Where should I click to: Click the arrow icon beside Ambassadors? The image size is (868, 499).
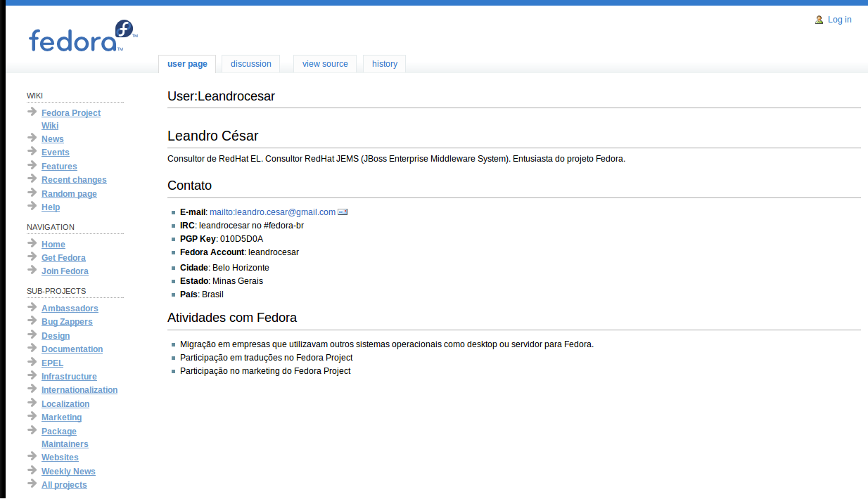tap(32, 307)
